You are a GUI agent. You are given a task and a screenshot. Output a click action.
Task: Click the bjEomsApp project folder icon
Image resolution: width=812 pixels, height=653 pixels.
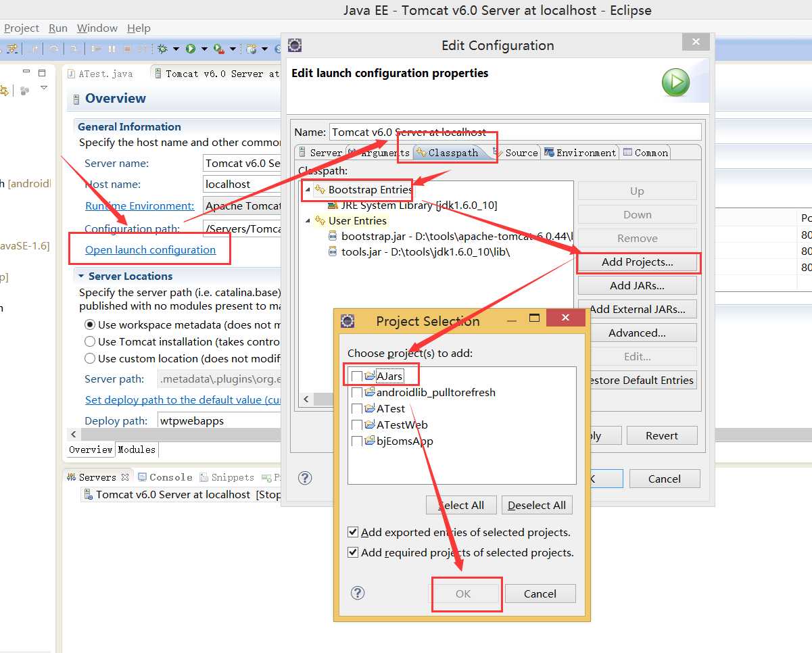tap(369, 441)
